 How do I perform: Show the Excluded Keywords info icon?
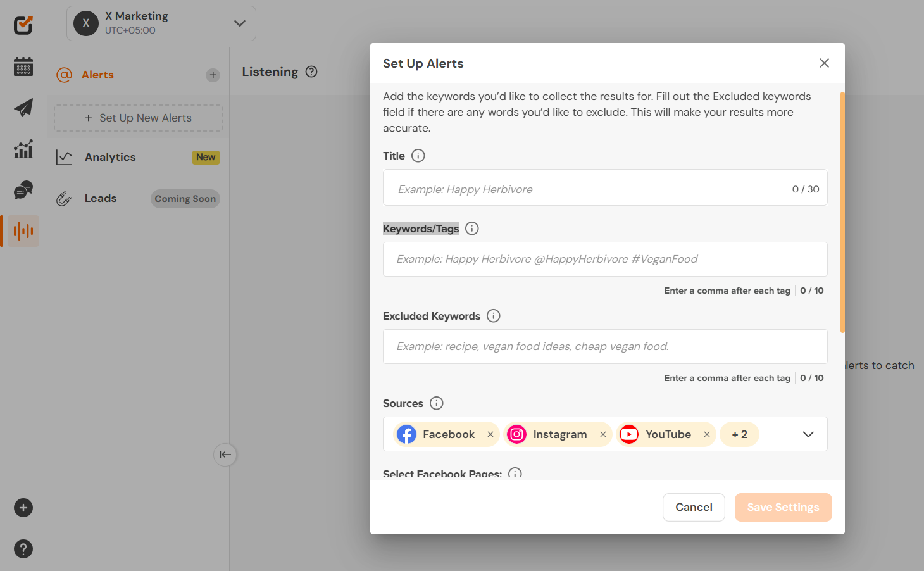point(494,316)
